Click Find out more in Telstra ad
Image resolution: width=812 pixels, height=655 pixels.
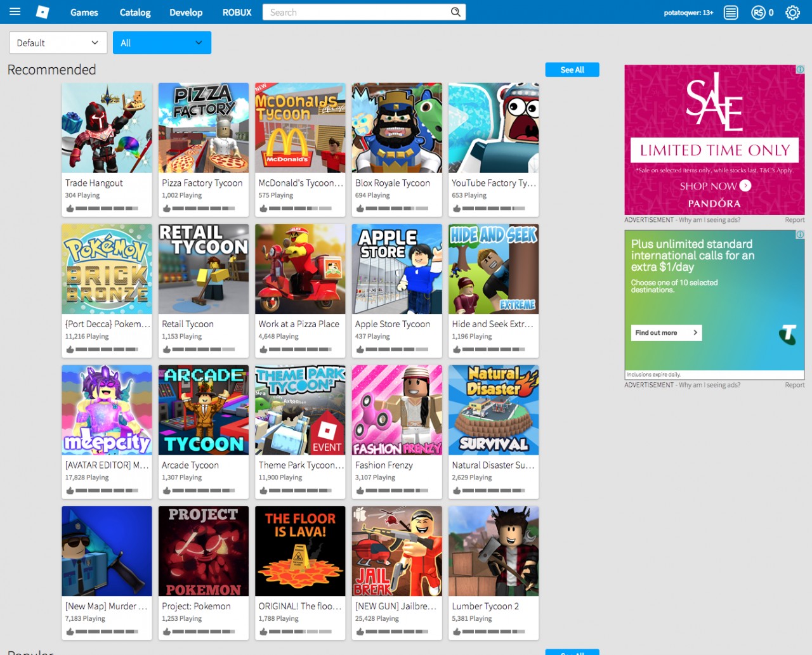tap(666, 332)
